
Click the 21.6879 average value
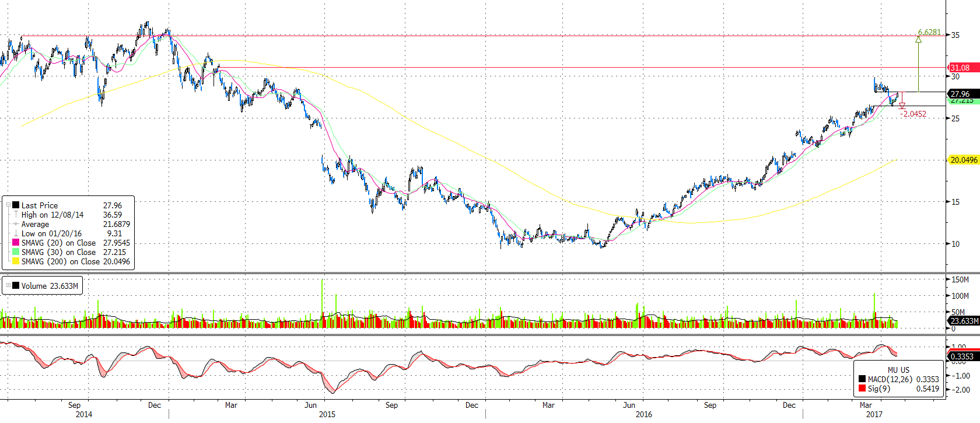pyautogui.click(x=117, y=224)
